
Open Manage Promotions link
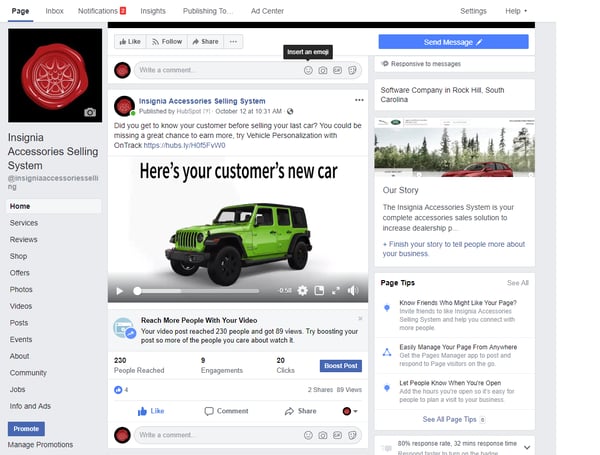point(40,445)
